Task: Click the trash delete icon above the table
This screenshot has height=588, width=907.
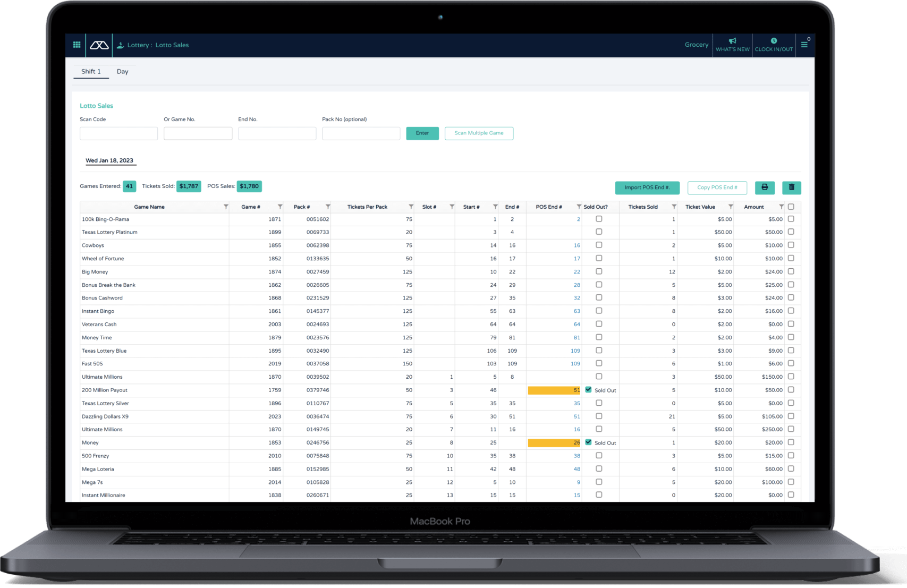Action: tap(792, 188)
